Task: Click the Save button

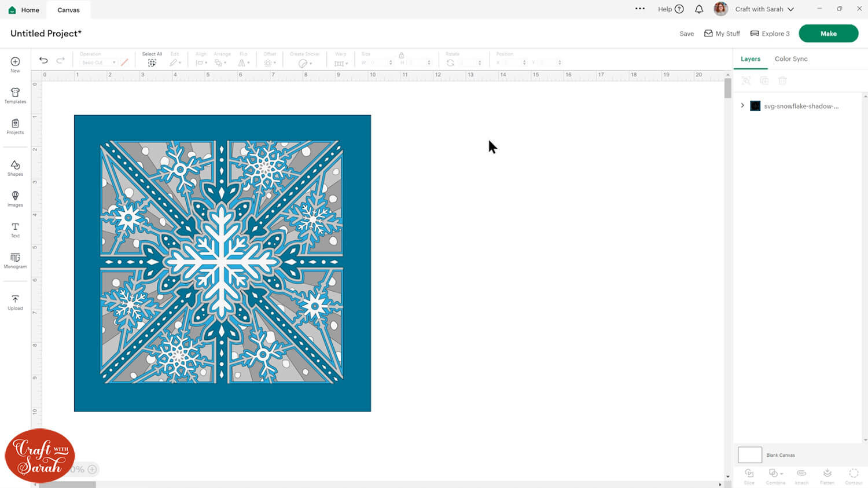Action: (687, 34)
